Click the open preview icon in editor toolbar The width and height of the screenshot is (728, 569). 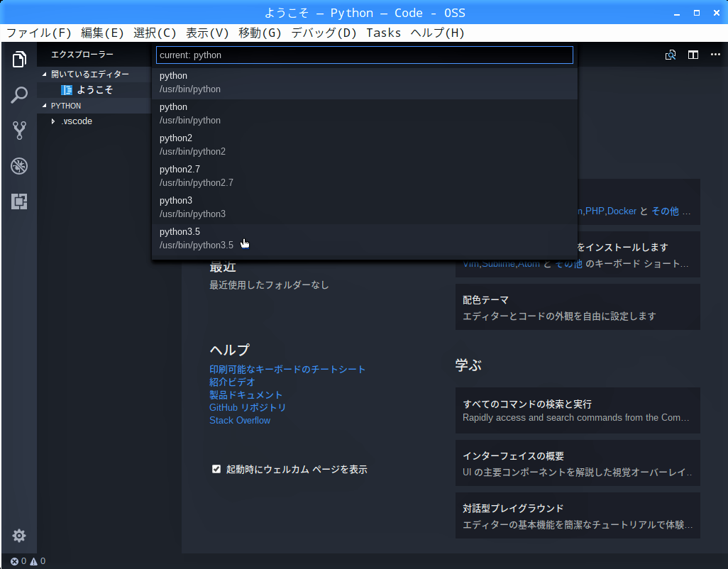[x=671, y=55]
